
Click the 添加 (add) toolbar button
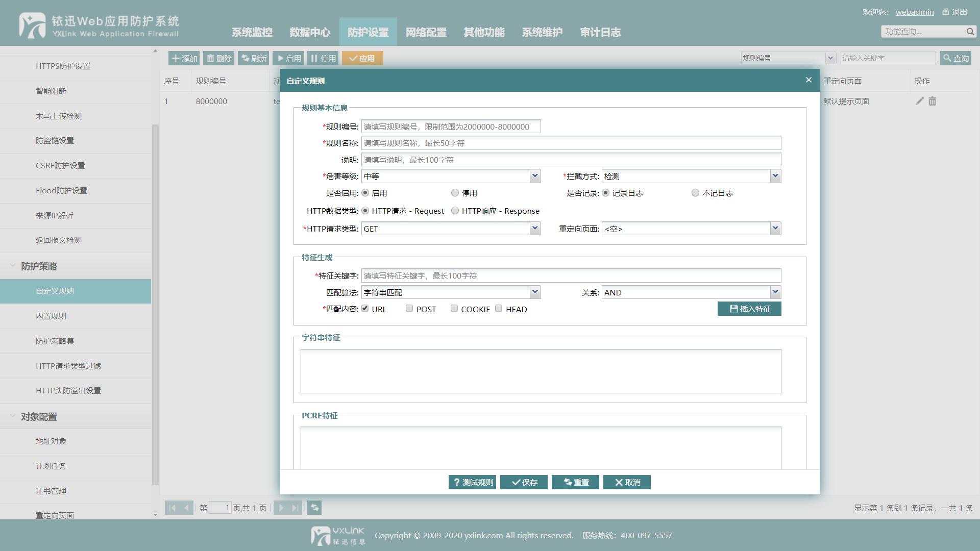184,58
